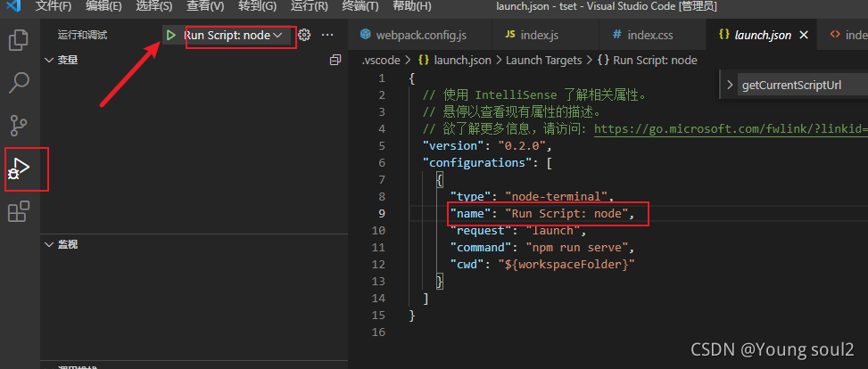Click the VS Code logo icon

pyautogui.click(x=14, y=6)
